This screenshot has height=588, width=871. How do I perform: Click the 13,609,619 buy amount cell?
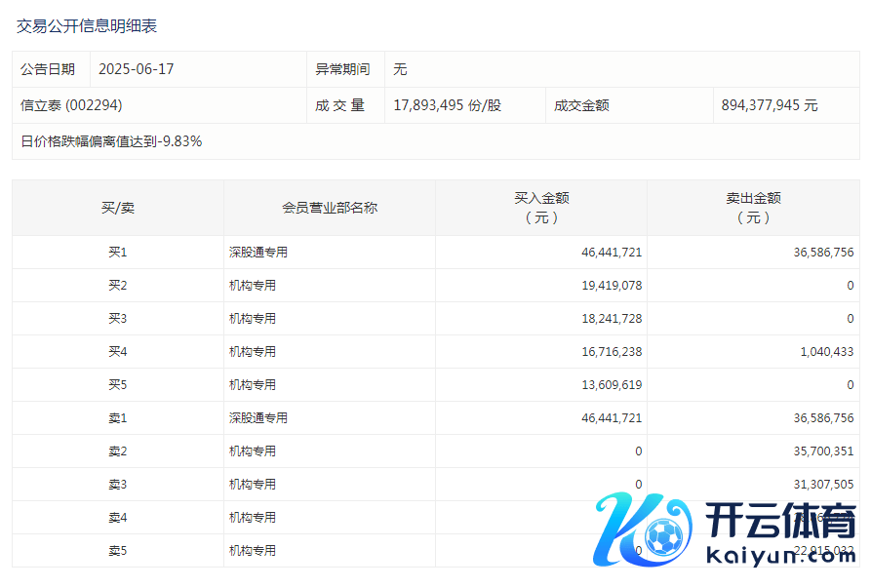pos(612,385)
